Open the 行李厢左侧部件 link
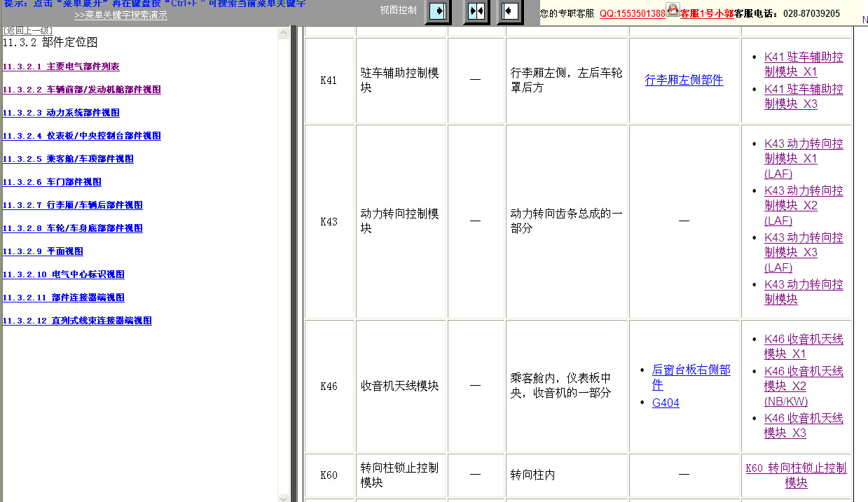The height and width of the screenshot is (502, 868). 684,81
